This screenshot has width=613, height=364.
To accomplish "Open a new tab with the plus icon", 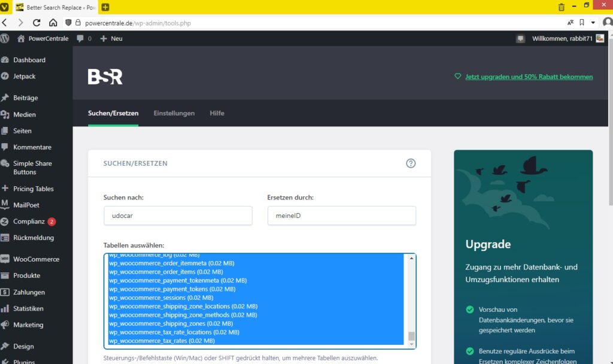I will [105, 7].
